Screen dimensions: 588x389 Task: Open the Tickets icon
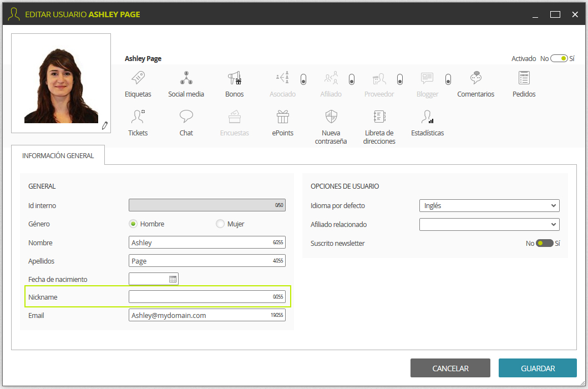click(x=138, y=117)
